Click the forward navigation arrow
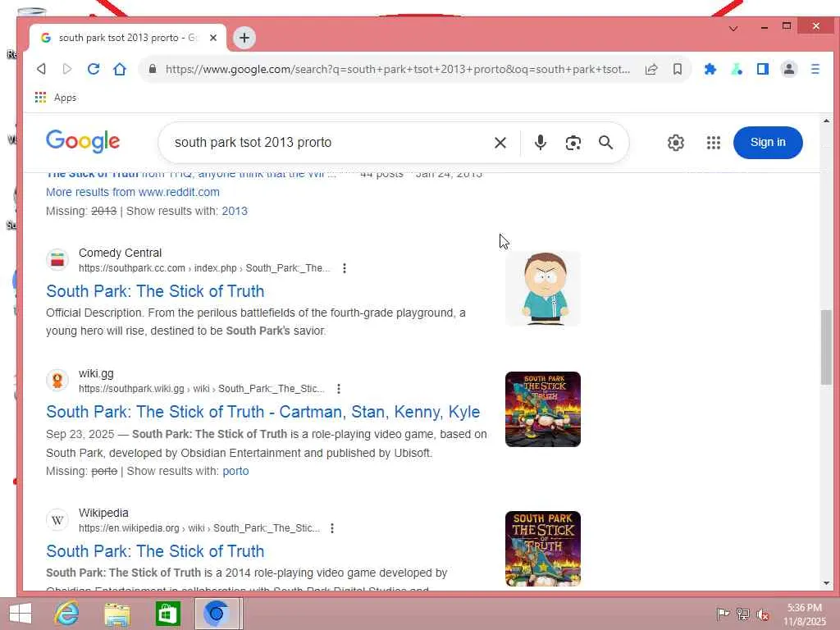This screenshot has width=840, height=630. (67, 69)
